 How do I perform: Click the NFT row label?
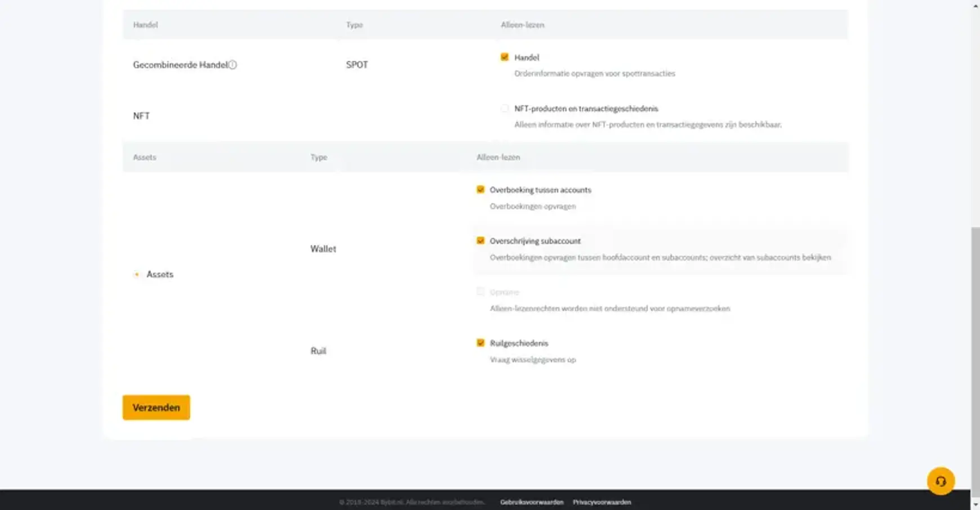tap(141, 115)
